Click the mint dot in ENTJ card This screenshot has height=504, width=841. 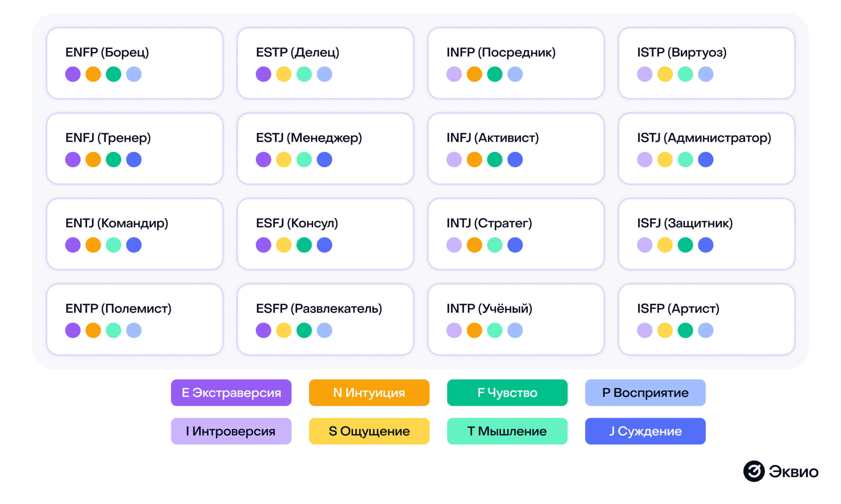(113, 245)
